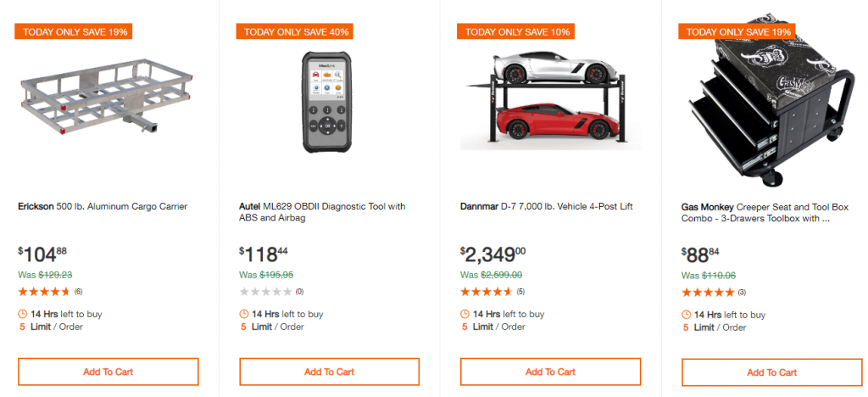
Task: Open the Erickson 500 lb. Cargo Carrier title
Action: coord(103,206)
